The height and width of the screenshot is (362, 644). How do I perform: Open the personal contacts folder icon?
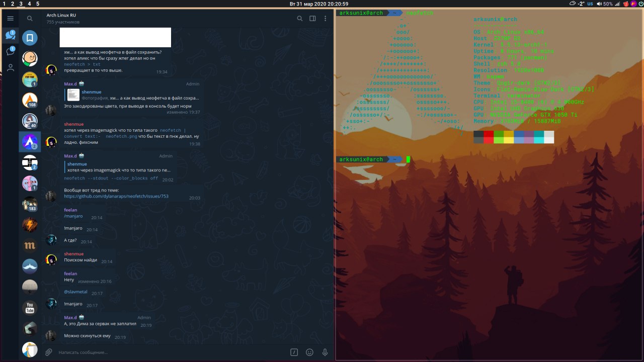10,68
